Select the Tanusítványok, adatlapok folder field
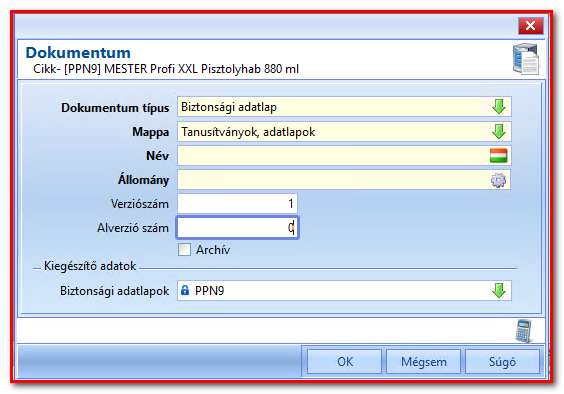This screenshot has width=564, height=394. [x=344, y=131]
